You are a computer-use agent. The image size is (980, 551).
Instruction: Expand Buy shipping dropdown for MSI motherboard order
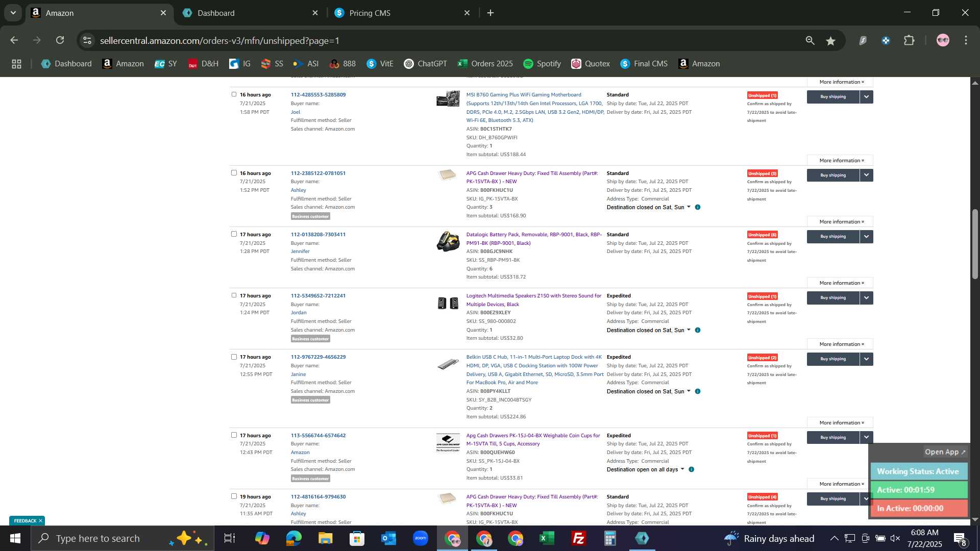[x=866, y=96]
